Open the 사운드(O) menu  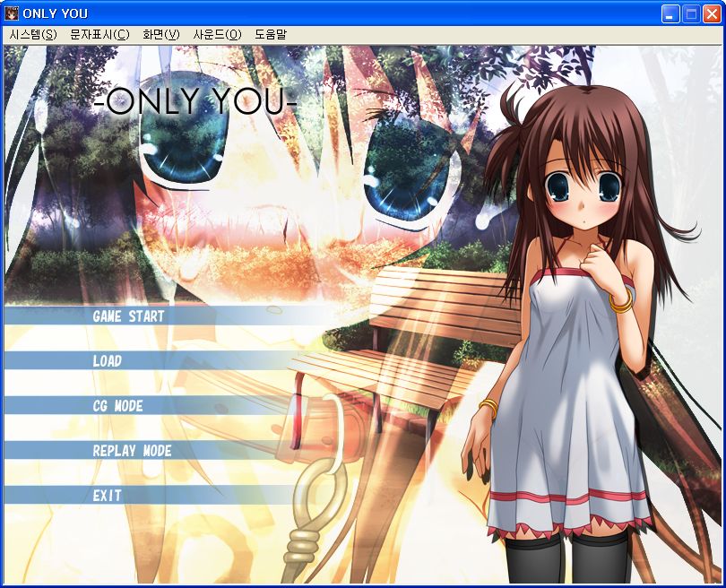217,35
